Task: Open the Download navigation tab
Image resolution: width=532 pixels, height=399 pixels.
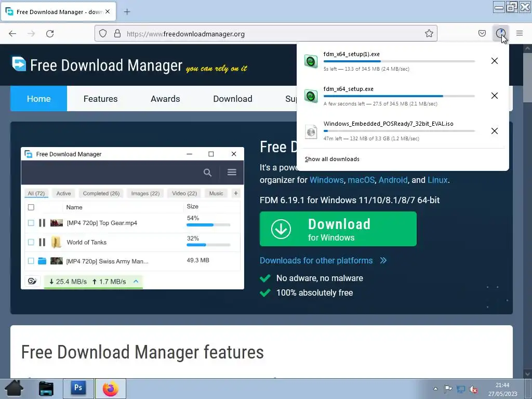Action: 233,98
